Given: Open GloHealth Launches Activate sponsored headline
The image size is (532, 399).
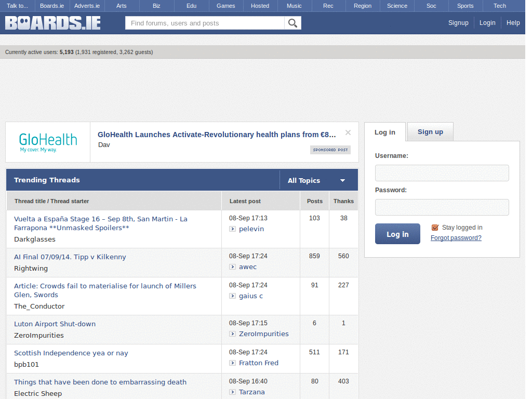Looking at the screenshot, I should pos(217,135).
